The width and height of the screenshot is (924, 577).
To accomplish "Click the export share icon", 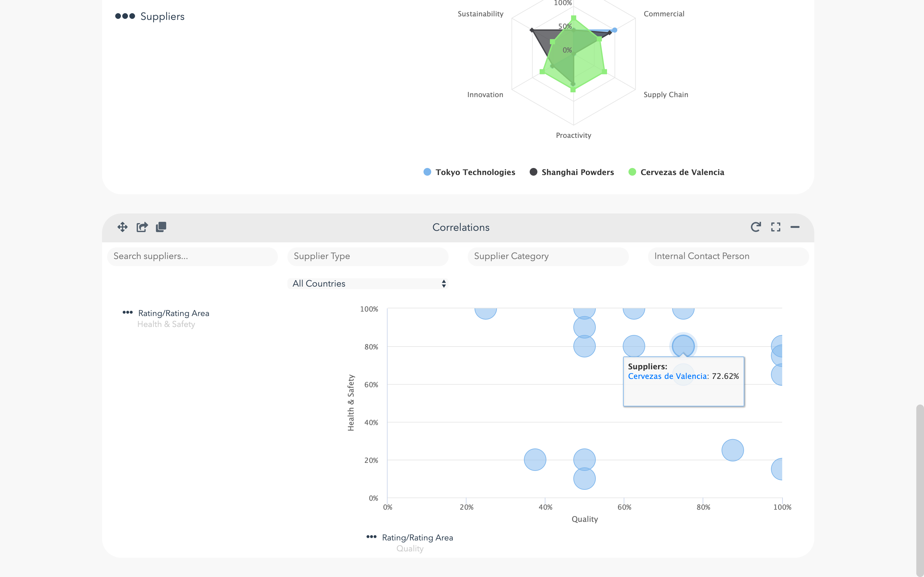I will pos(142,227).
